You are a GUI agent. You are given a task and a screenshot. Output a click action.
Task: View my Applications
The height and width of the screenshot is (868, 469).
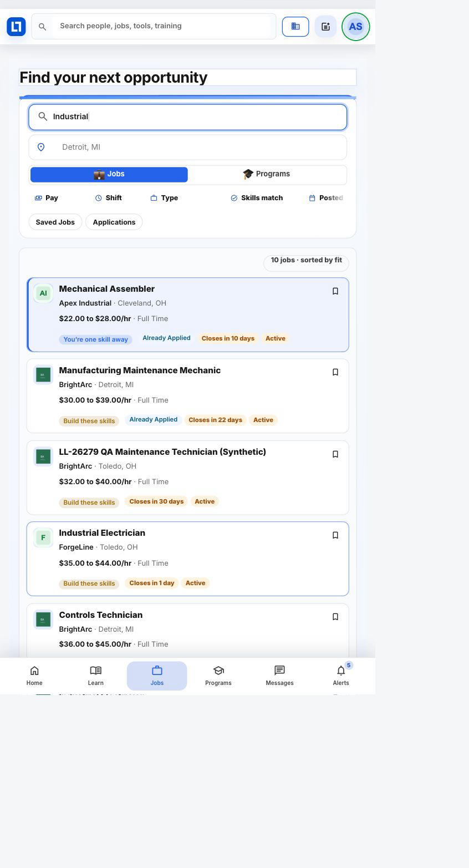[114, 222]
